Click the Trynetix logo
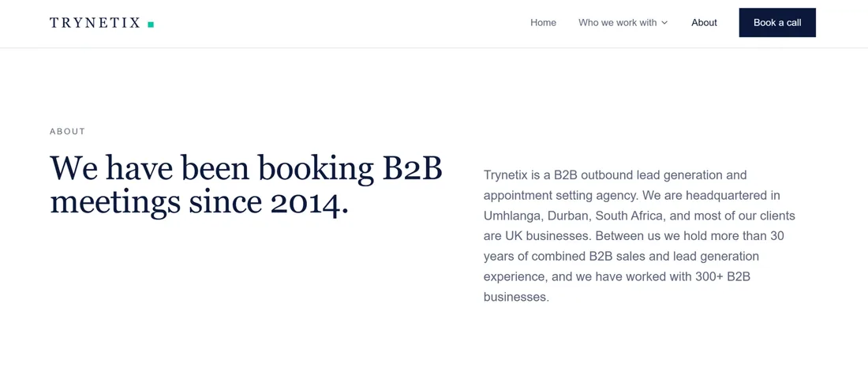Image resolution: width=868 pixels, height=379 pixels. pos(102,23)
